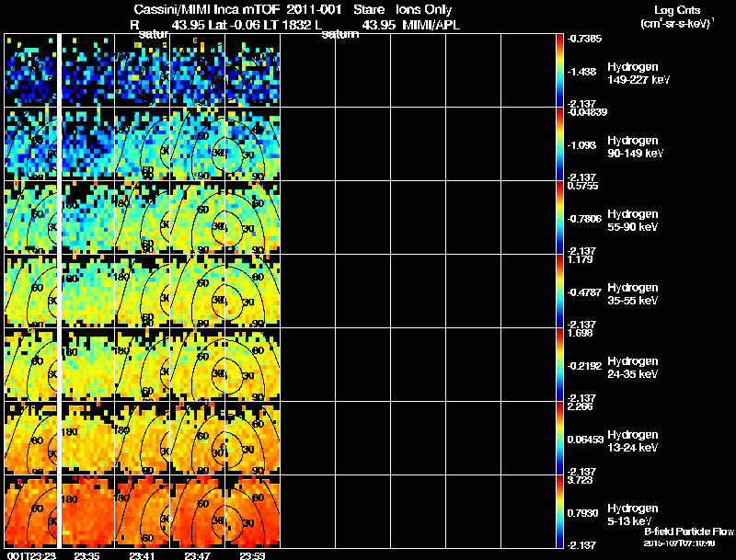The image size is (736, 560).
Task: Click the '1.698' colorbar value
Action: click(581, 334)
